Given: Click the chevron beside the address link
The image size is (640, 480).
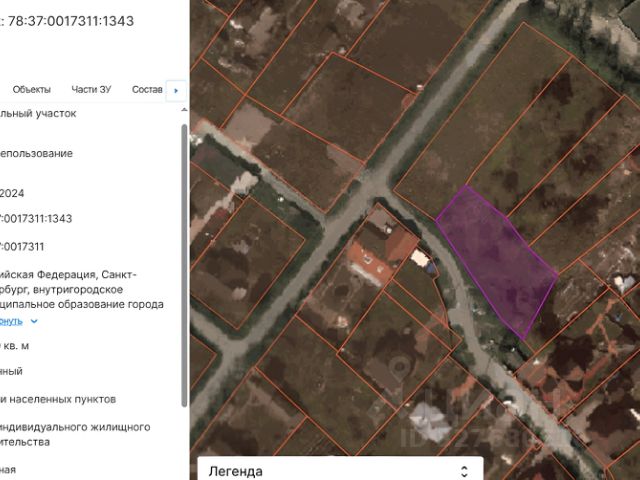Looking at the screenshot, I should pos(34,321).
